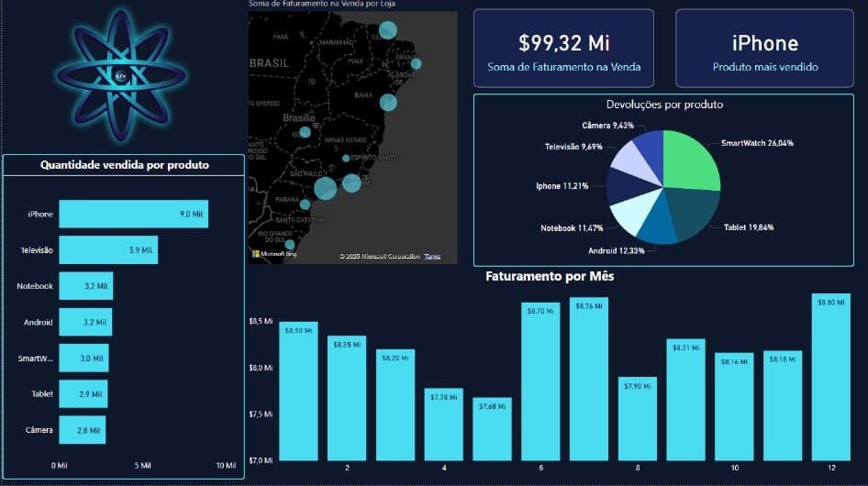Click the '$8,5 Mi' y-axis label

pos(261,321)
